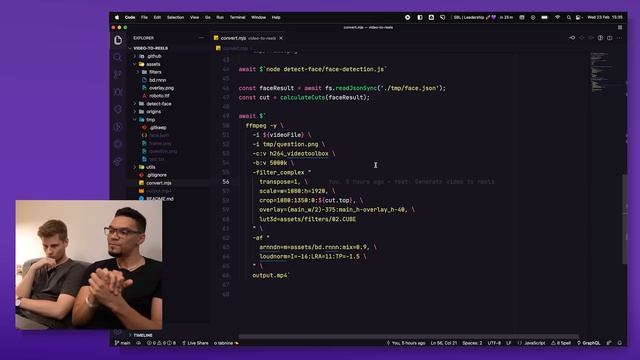Open the Apple menu
Viewport: 640px width, 360px height.
(x=117, y=18)
